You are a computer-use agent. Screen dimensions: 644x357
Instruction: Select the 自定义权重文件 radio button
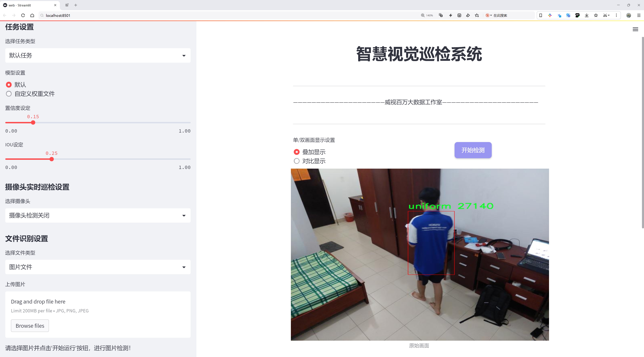[9, 94]
